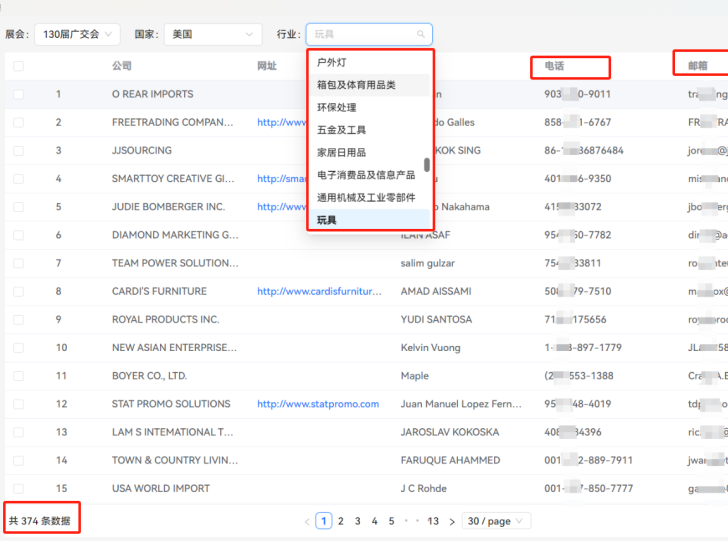Check the row for BOYER CO., LTD.
Viewport: 728px width, 542px height.
point(19,376)
